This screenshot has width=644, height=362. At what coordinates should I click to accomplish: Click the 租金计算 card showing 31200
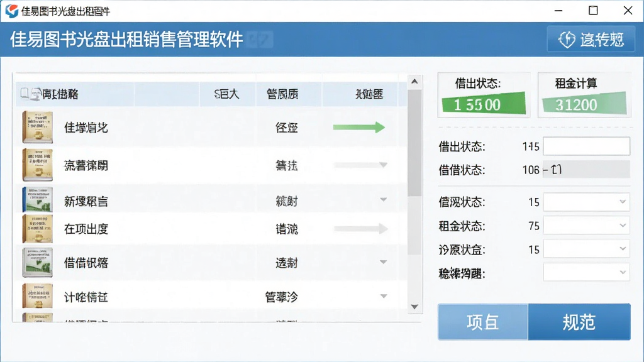pyautogui.click(x=584, y=95)
